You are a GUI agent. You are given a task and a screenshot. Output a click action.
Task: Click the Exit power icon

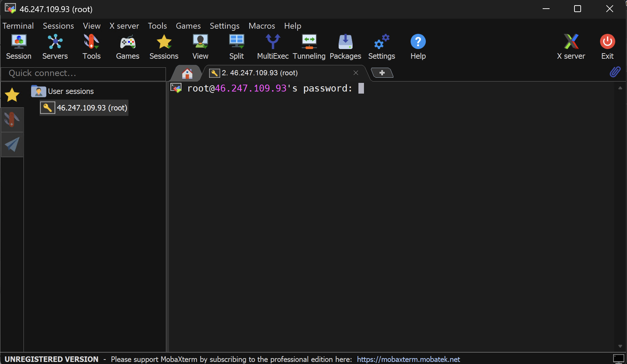[x=607, y=47]
